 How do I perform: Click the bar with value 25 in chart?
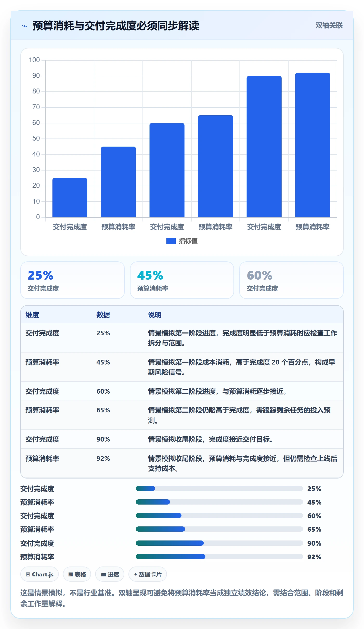tap(70, 198)
